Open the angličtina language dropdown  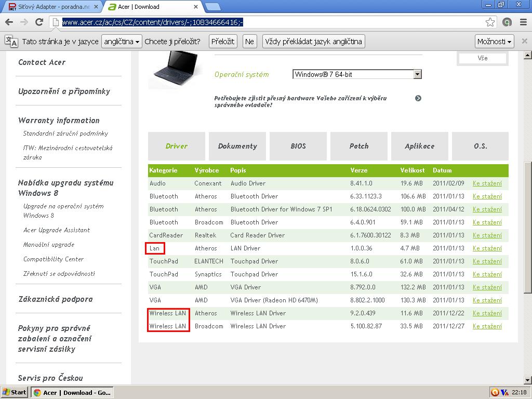click(x=122, y=42)
